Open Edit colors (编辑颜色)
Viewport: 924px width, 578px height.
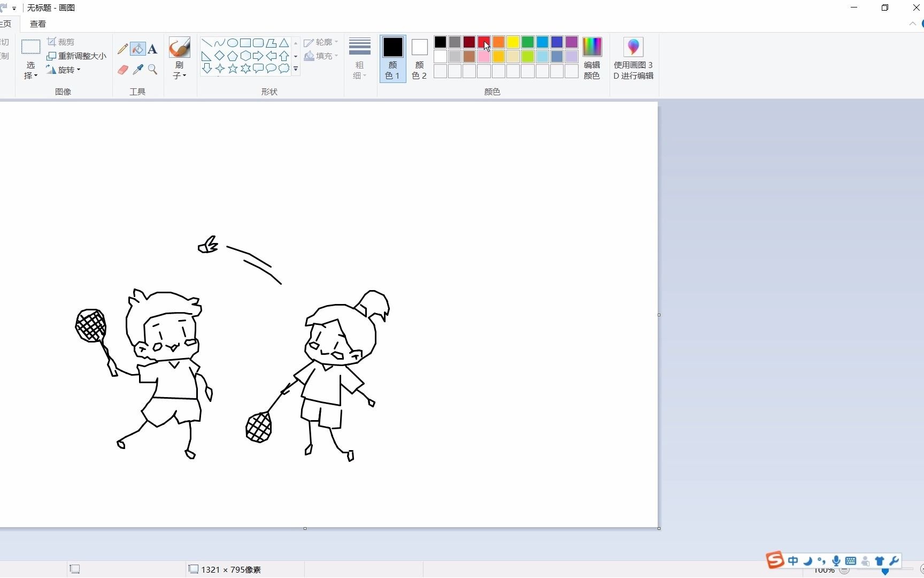(592, 58)
